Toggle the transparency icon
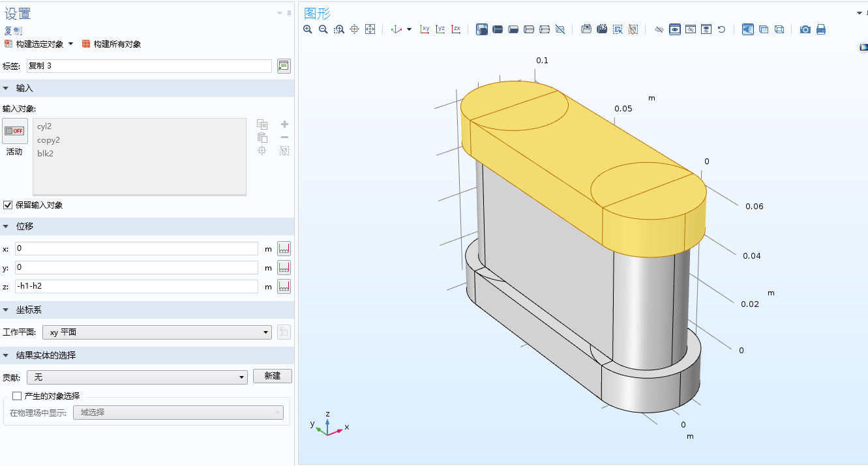This screenshot has height=466, width=868. pyautogui.click(x=764, y=29)
